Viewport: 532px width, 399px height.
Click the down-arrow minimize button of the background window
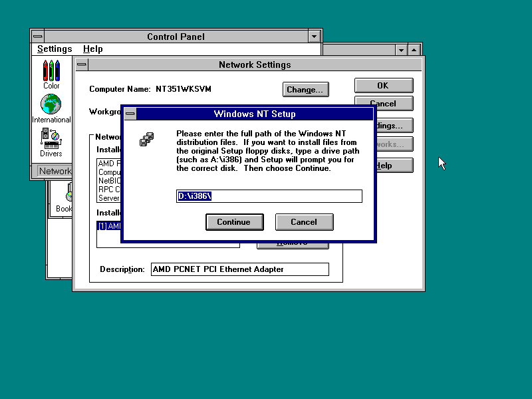[402, 51]
